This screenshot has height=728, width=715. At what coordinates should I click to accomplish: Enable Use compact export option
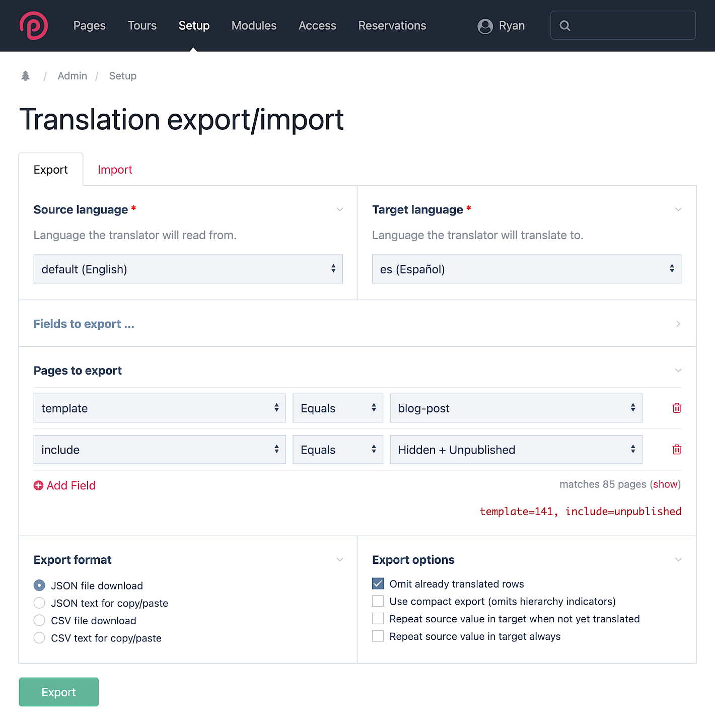coord(378,602)
